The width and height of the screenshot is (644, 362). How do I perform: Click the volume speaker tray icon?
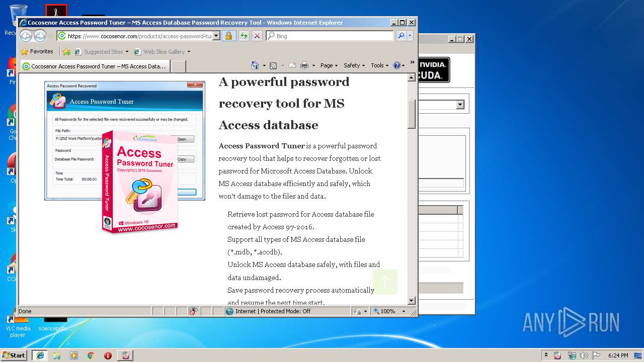(x=584, y=355)
